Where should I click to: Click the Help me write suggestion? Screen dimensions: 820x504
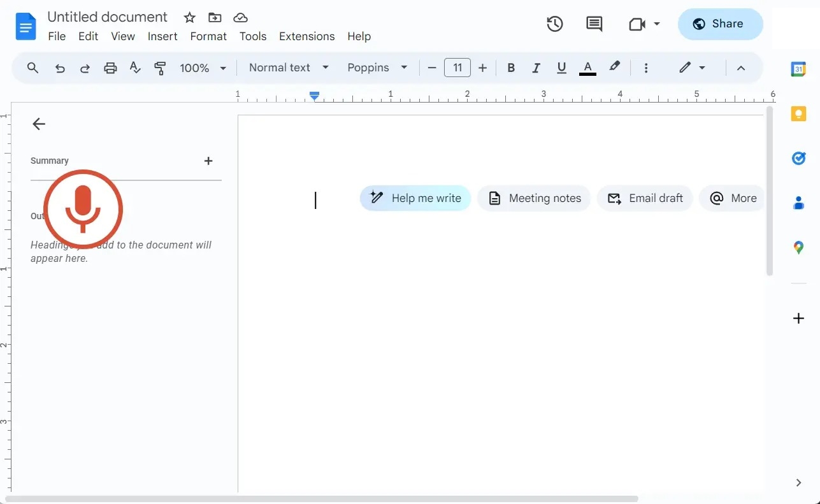[x=415, y=198]
